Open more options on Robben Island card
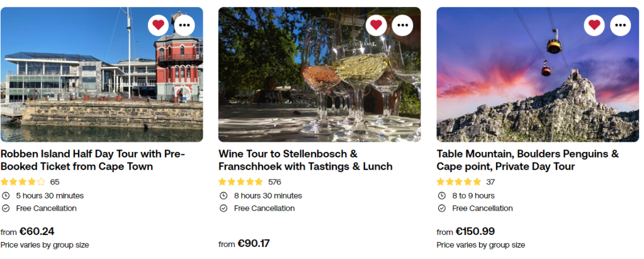Viewport: 644px width, 259px height. [184, 25]
